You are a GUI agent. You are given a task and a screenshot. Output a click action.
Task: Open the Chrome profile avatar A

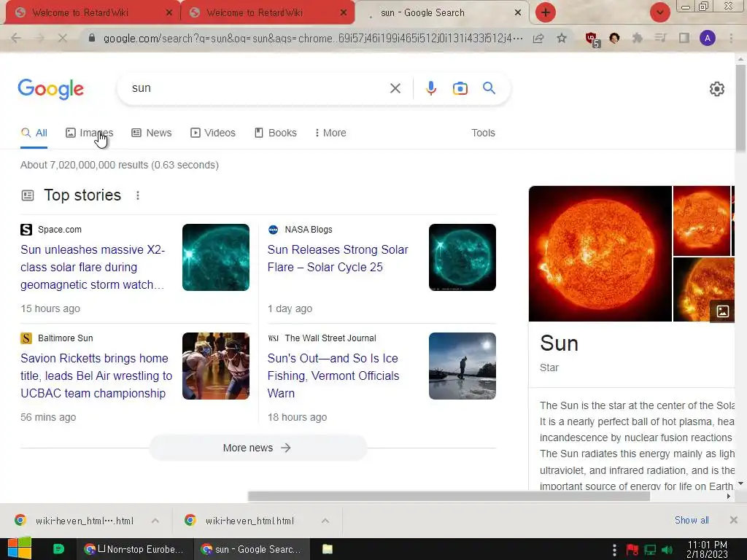708,38
